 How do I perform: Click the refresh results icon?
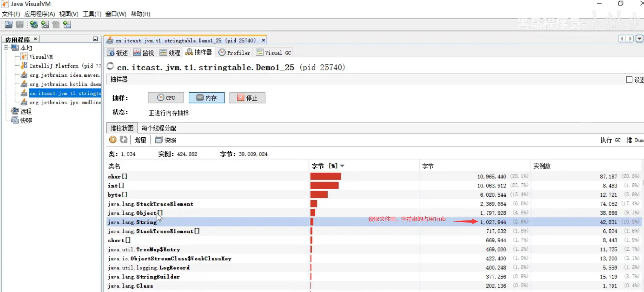pyautogui.click(x=123, y=140)
